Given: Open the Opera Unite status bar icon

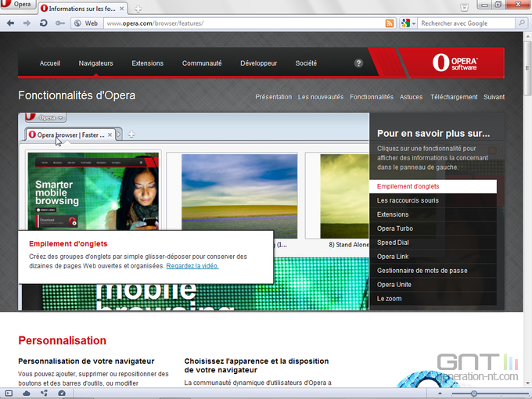Looking at the screenshot, I should point(44,394).
